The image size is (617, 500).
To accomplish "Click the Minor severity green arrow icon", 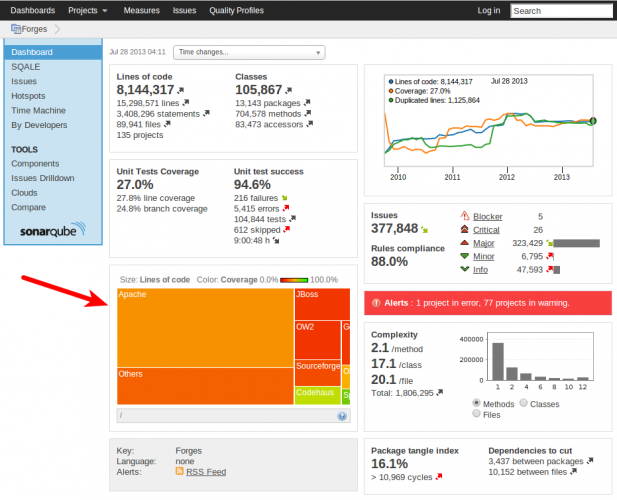I will [464, 256].
